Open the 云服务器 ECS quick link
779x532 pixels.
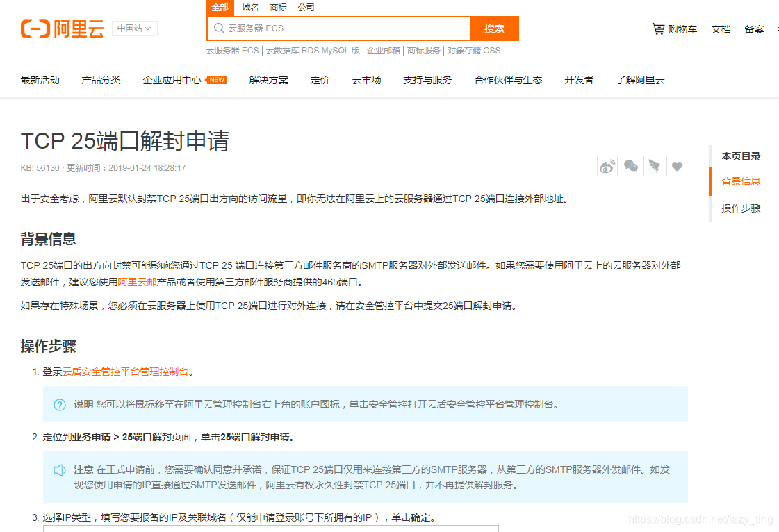point(233,51)
